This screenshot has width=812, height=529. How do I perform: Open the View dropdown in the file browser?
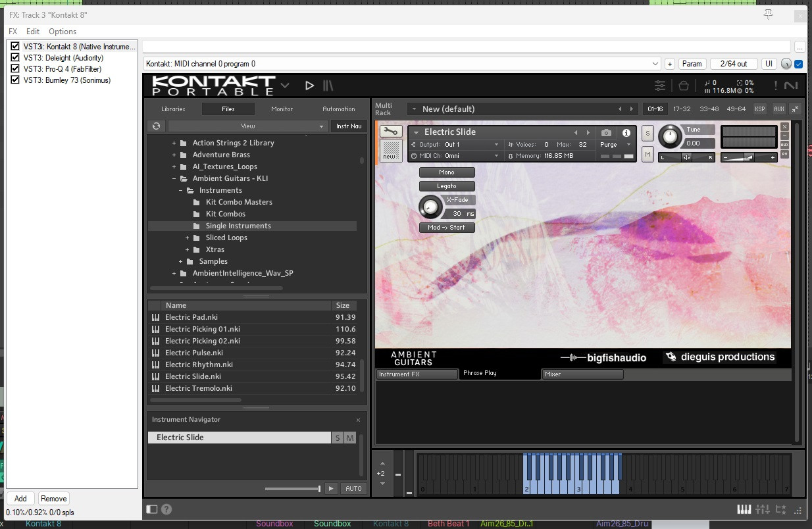(x=247, y=126)
